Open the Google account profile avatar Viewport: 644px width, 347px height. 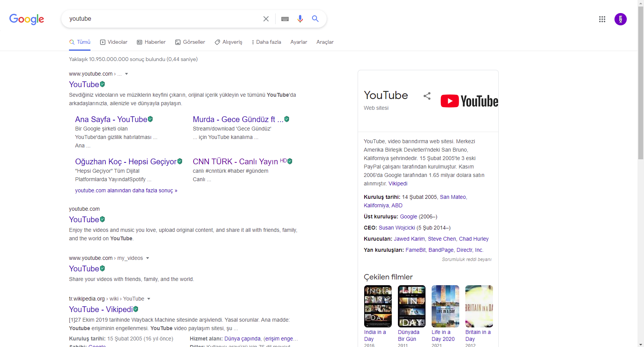point(621,19)
